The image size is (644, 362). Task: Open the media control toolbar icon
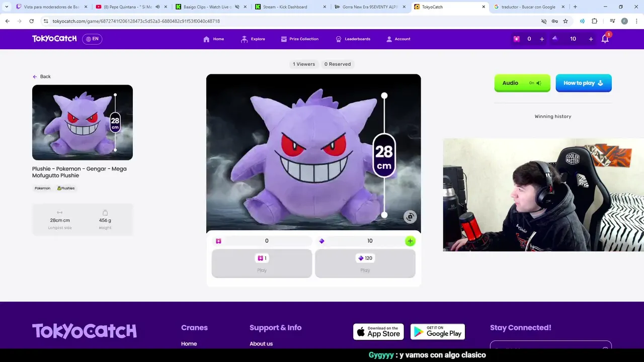pos(612,21)
